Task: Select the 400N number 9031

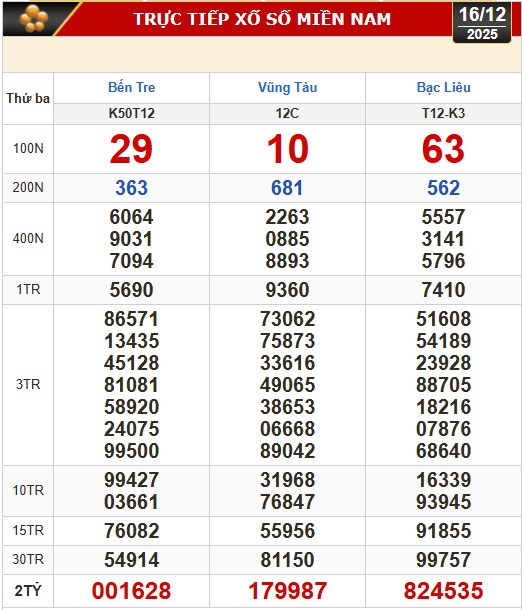Action: tap(131, 238)
